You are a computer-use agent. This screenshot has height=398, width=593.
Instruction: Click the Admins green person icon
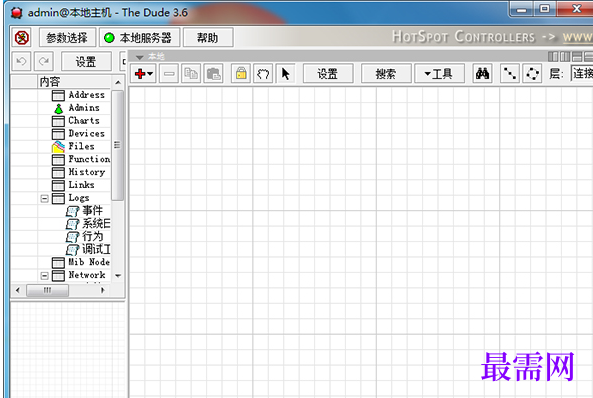(x=59, y=109)
